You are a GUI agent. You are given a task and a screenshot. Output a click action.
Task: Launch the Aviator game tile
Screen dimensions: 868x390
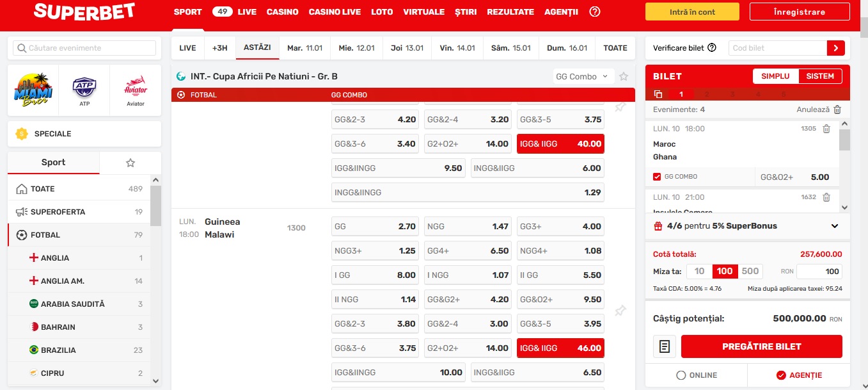click(136, 90)
